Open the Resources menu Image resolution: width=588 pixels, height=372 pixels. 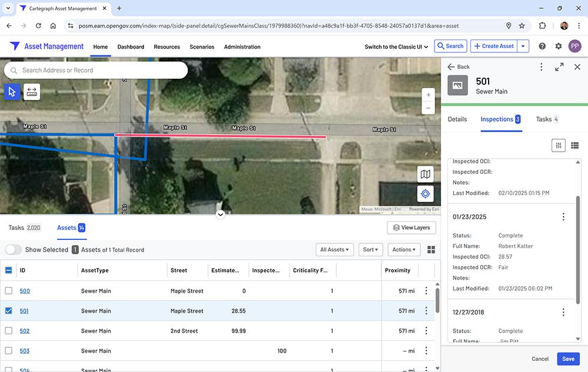(x=167, y=47)
